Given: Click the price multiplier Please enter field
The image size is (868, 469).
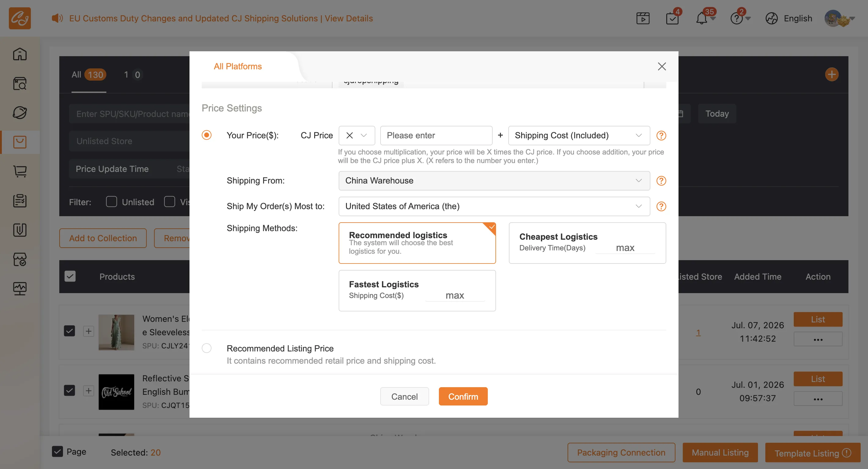Looking at the screenshot, I should pos(436,135).
